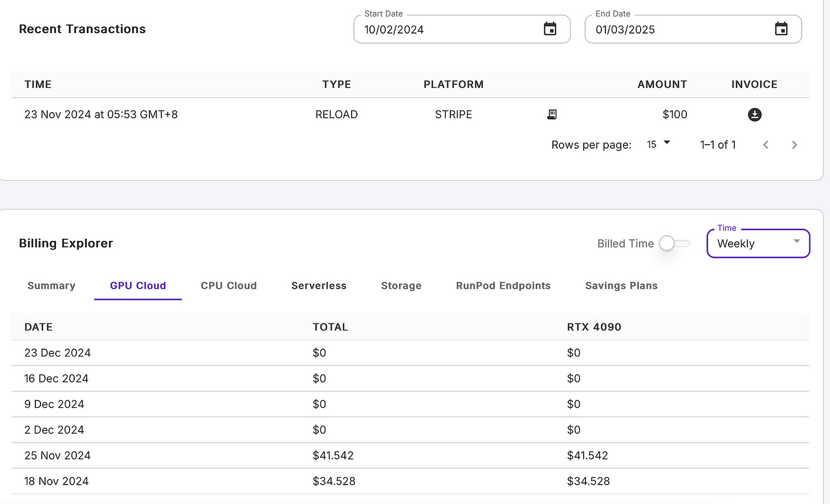Click the RELOAD type cell
Image resolution: width=830 pixels, height=504 pixels.
tap(336, 114)
